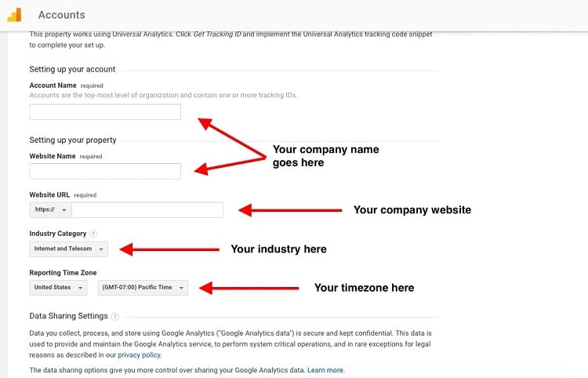Open the United States country dropdown
The width and height of the screenshot is (588, 378).
point(58,288)
